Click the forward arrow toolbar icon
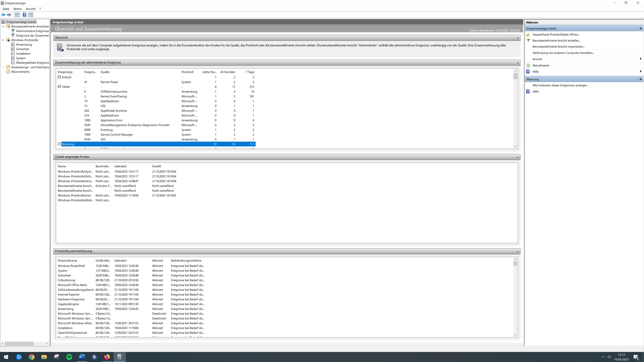644x362 pixels. 9,15
